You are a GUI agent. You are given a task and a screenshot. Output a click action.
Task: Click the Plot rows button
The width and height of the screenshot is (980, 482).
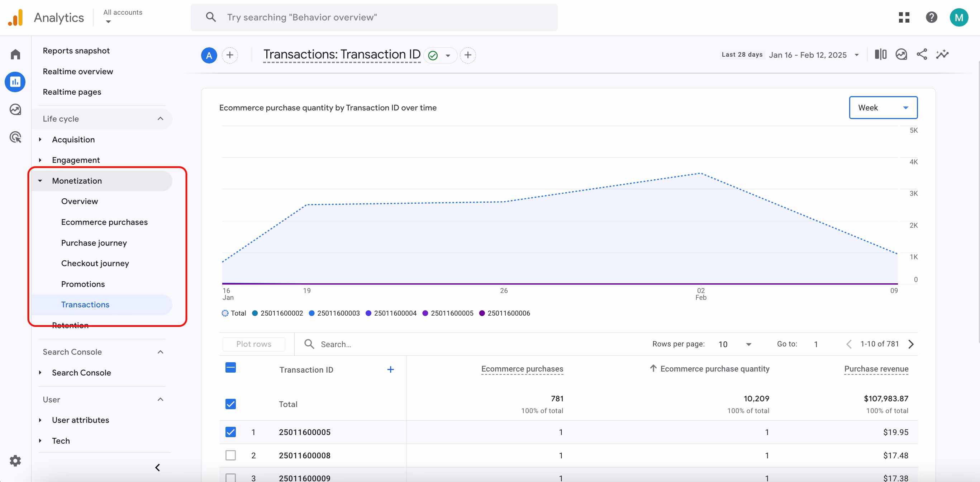[254, 344]
